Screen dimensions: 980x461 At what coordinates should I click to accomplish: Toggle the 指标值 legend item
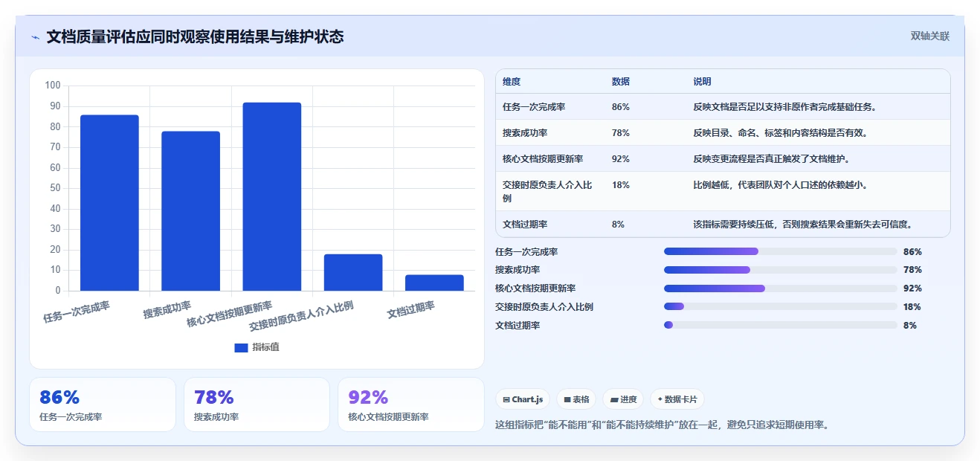point(257,347)
